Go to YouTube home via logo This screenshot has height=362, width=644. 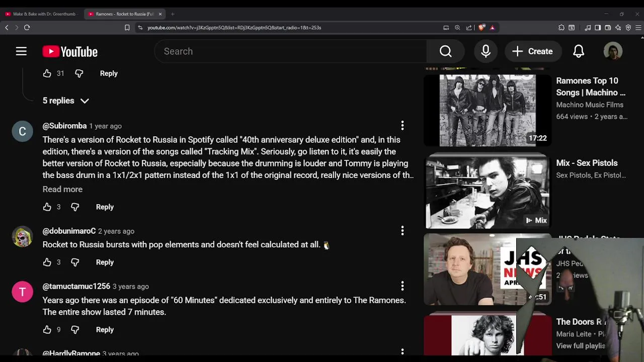point(70,51)
